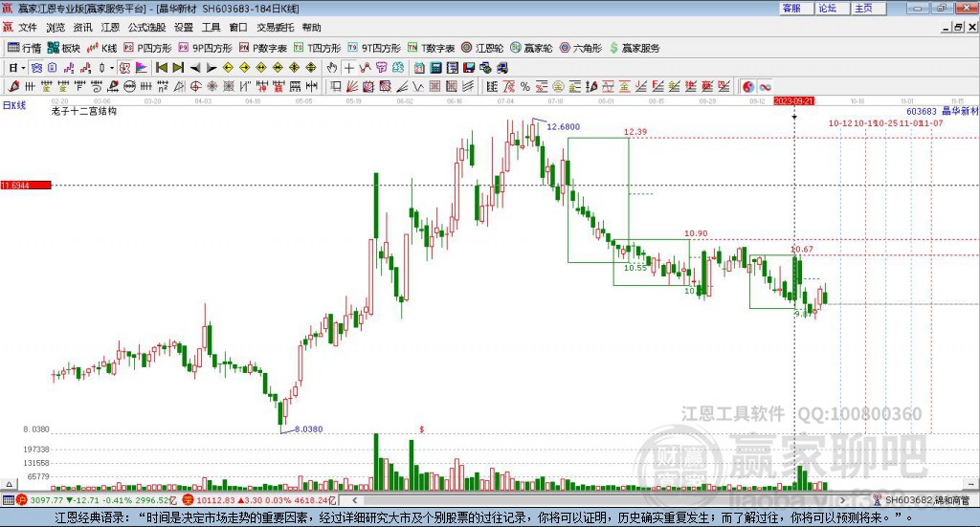Open the 赢家轮 wheel tool

point(531,48)
